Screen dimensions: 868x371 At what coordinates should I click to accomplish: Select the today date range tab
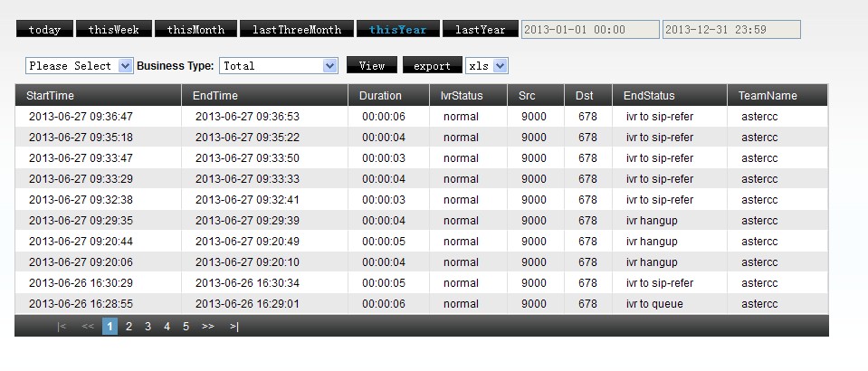pyautogui.click(x=44, y=30)
